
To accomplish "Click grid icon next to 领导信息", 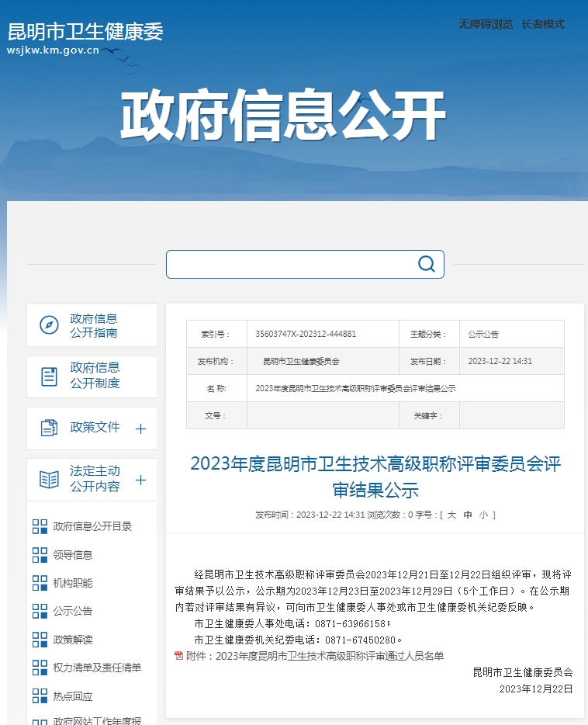I will (x=40, y=555).
